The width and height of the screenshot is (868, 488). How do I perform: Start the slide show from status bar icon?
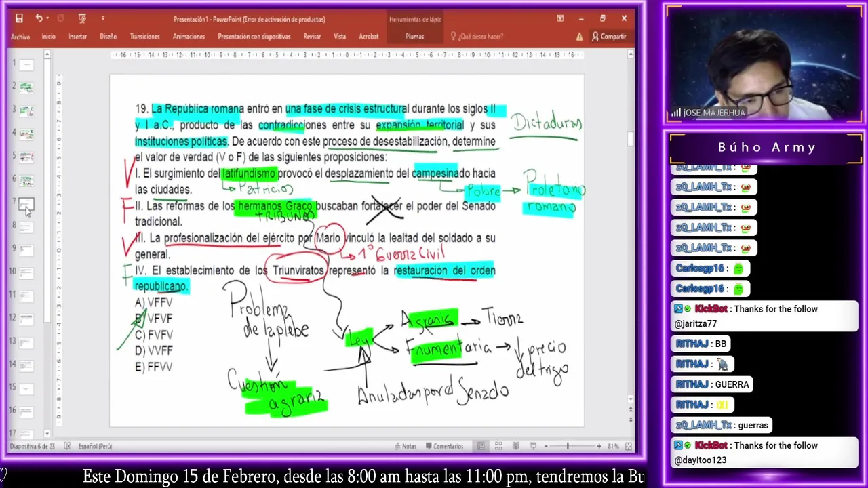coord(533,446)
